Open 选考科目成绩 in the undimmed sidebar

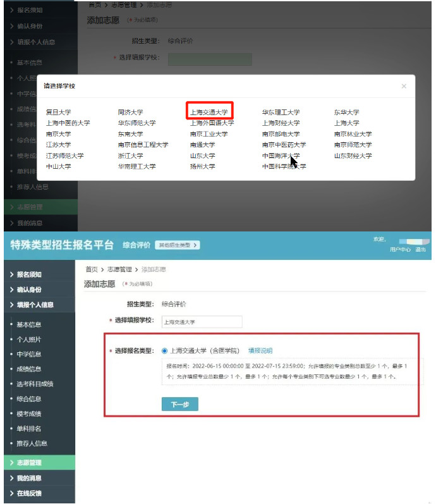click(x=35, y=384)
